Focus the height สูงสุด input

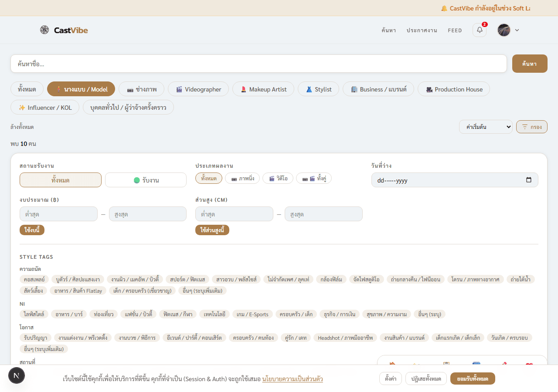click(323, 214)
